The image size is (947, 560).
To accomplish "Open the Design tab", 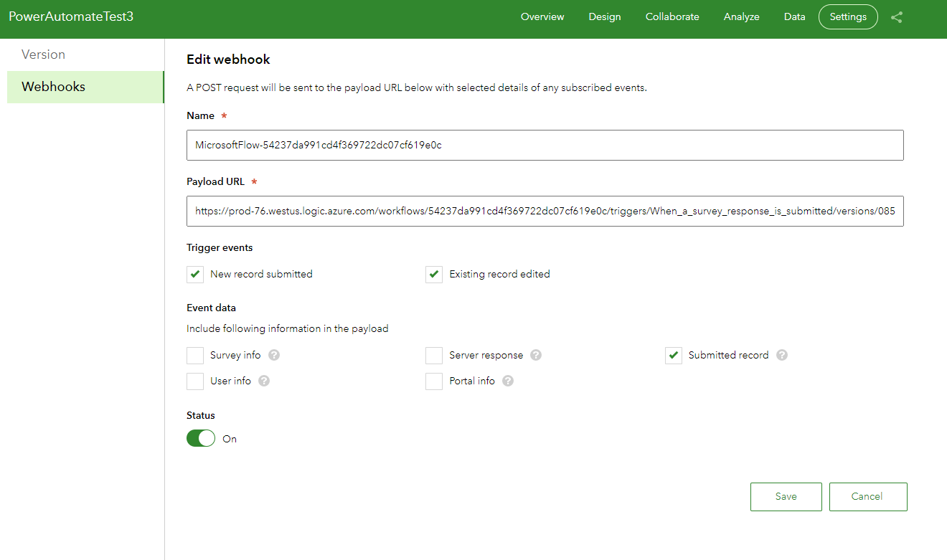I will (605, 16).
